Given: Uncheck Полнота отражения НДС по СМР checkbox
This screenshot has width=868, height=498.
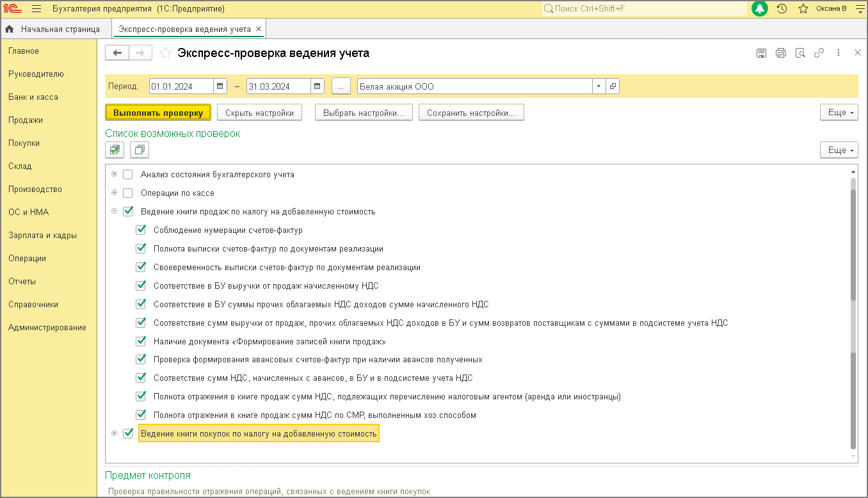Looking at the screenshot, I should click(141, 415).
